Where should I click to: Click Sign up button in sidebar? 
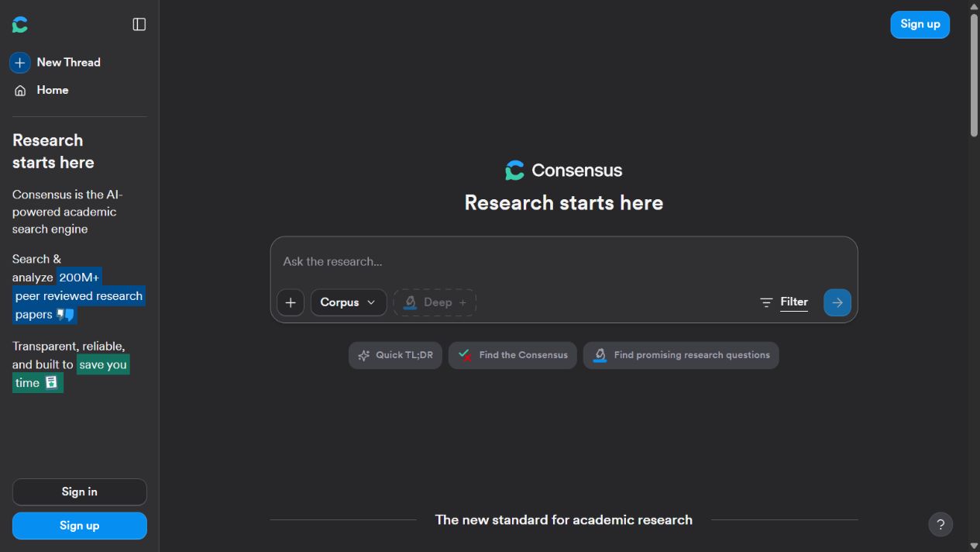pyautogui.click(x=79, y=526)
